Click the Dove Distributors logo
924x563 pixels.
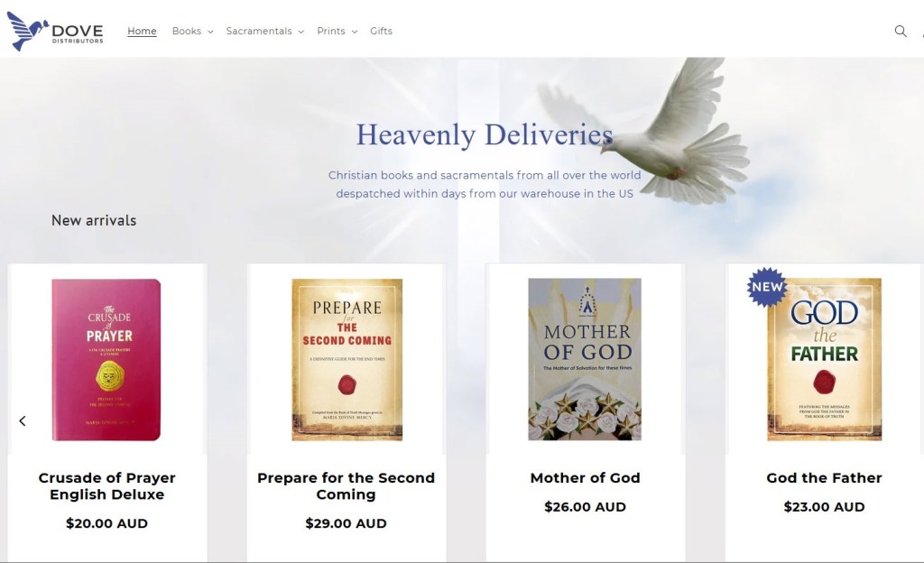(55, 32)
